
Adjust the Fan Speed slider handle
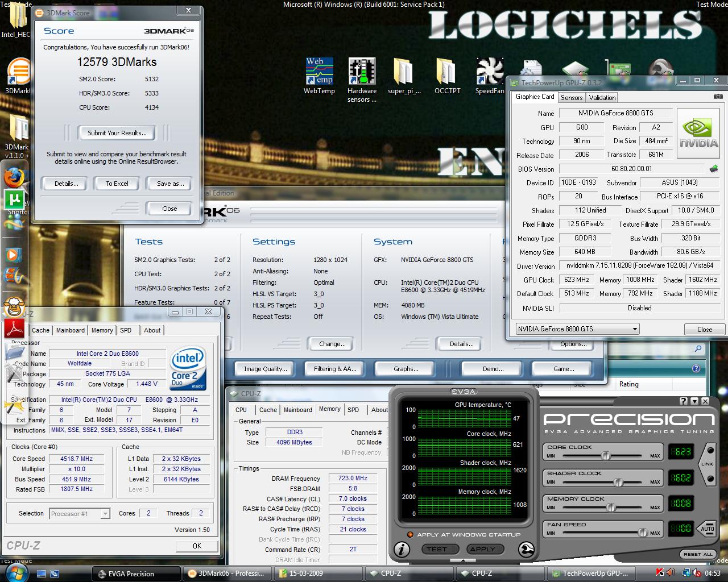pos(643,533)
